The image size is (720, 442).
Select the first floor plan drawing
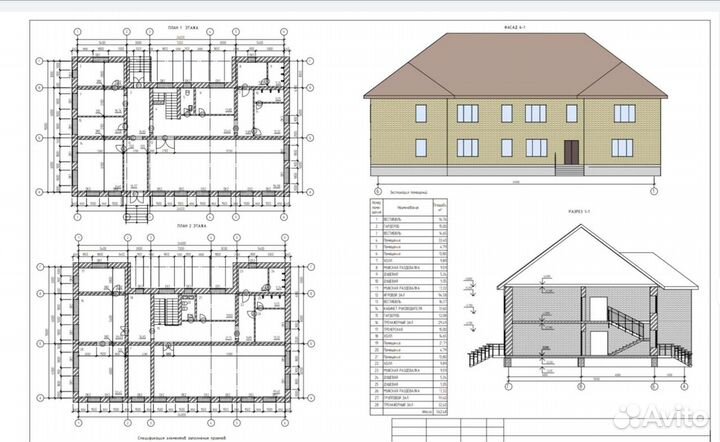tap(174, 125)
